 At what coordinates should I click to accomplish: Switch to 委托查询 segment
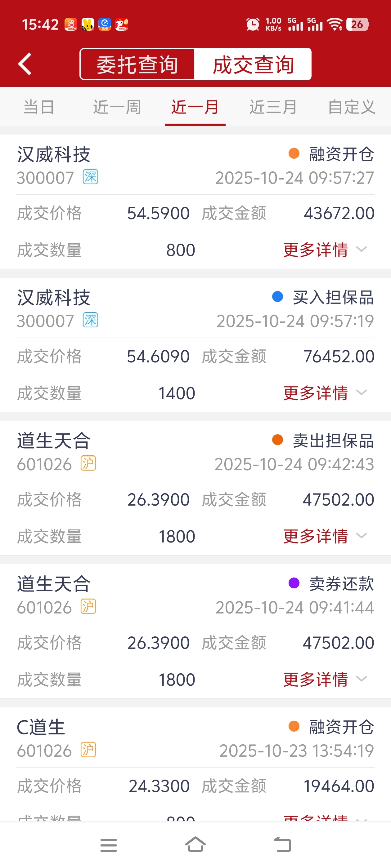pyautogui.click(x=137, y=64)
